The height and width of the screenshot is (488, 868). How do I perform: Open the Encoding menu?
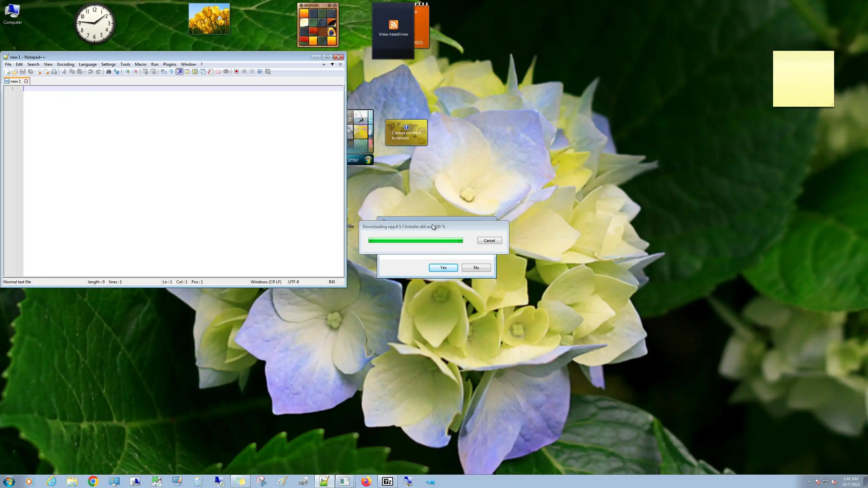click(x=65, y=64)
